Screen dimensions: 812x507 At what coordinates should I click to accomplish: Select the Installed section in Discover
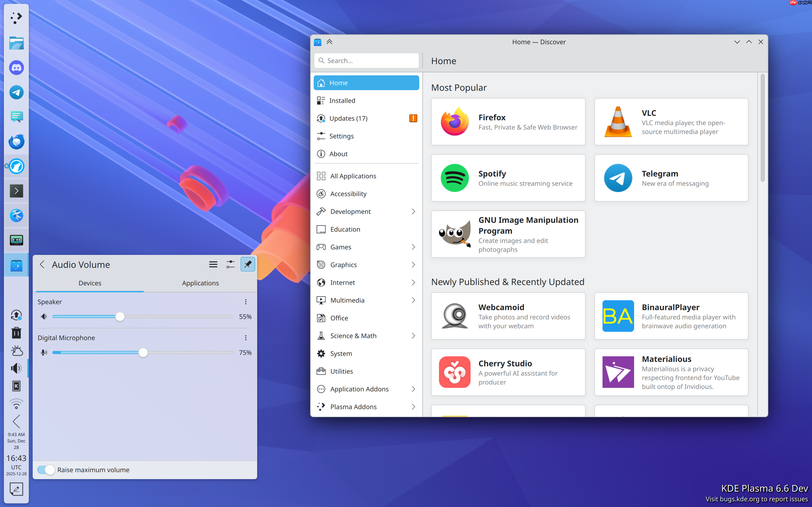click(342, 100)
